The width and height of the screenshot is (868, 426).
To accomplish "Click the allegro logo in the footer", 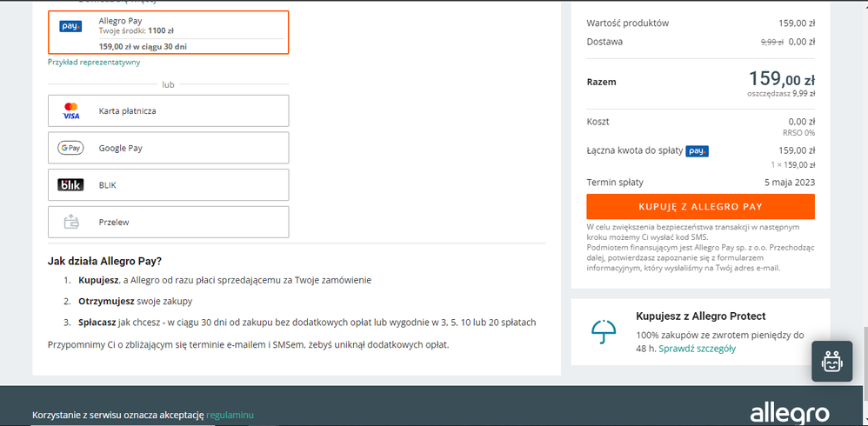I will 790,413.
